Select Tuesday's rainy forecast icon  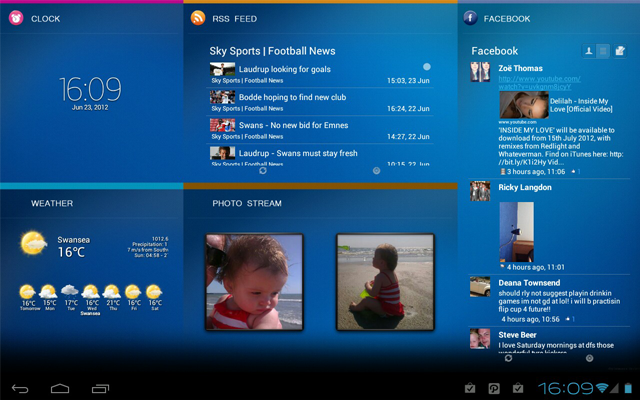tap(70, 291)
